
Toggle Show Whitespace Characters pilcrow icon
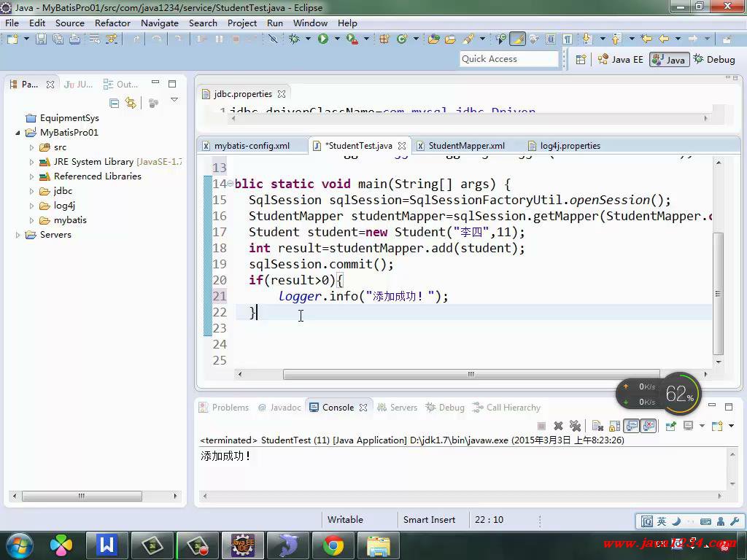tap(568, 39)
